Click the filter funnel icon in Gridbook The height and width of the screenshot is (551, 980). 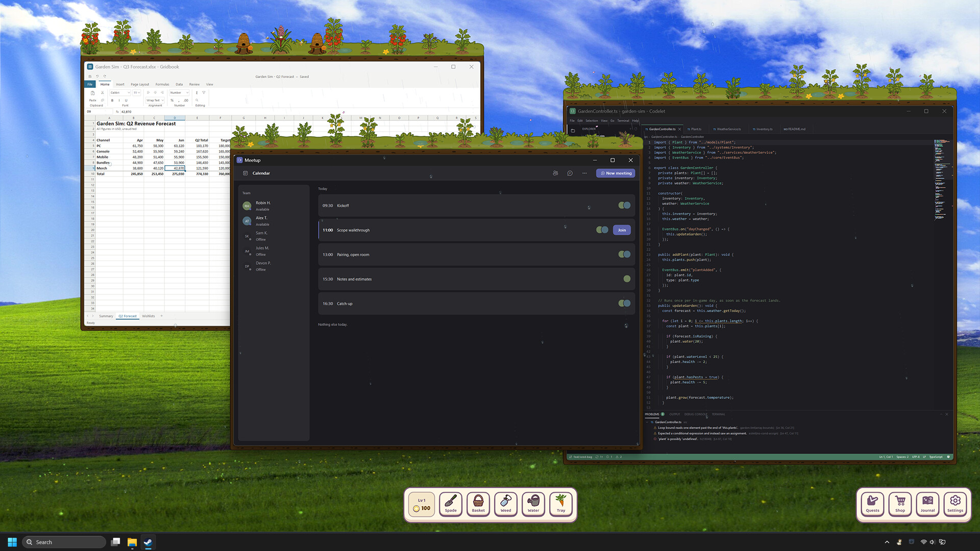click(204, 93)
